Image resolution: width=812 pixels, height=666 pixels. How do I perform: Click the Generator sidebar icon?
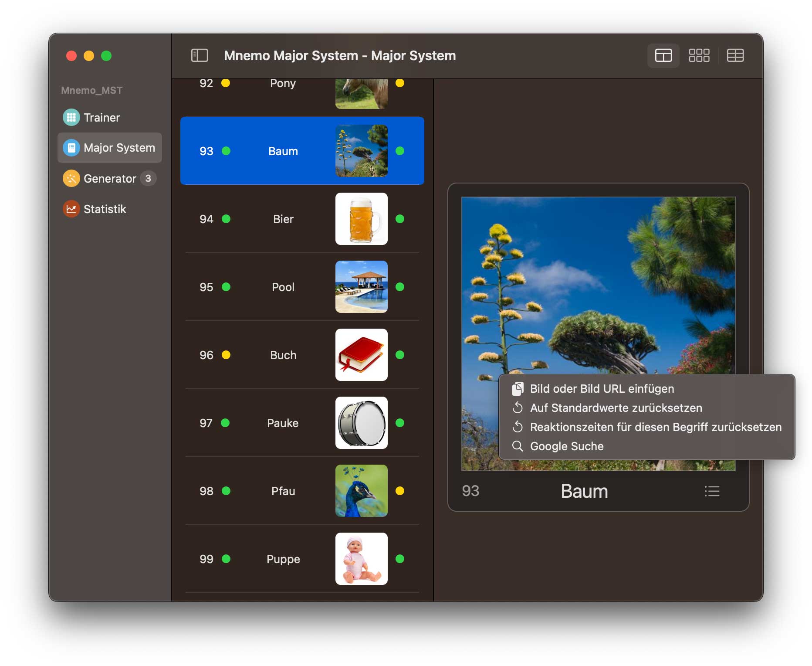pyautogui.click(x=71, y=179)
